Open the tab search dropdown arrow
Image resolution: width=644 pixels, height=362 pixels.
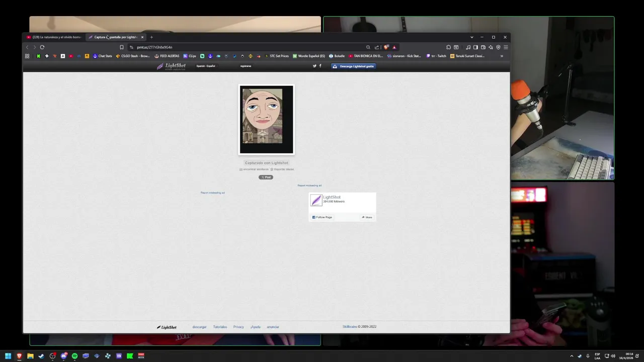471,37
